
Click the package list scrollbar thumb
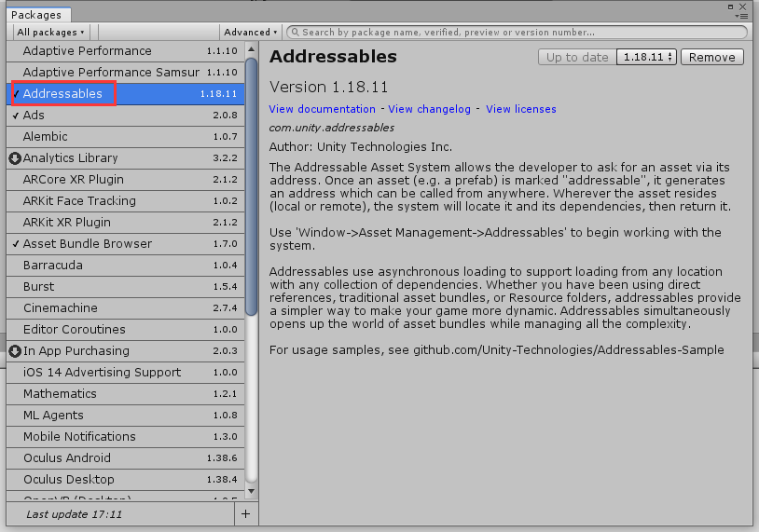[x=251, y=186]
